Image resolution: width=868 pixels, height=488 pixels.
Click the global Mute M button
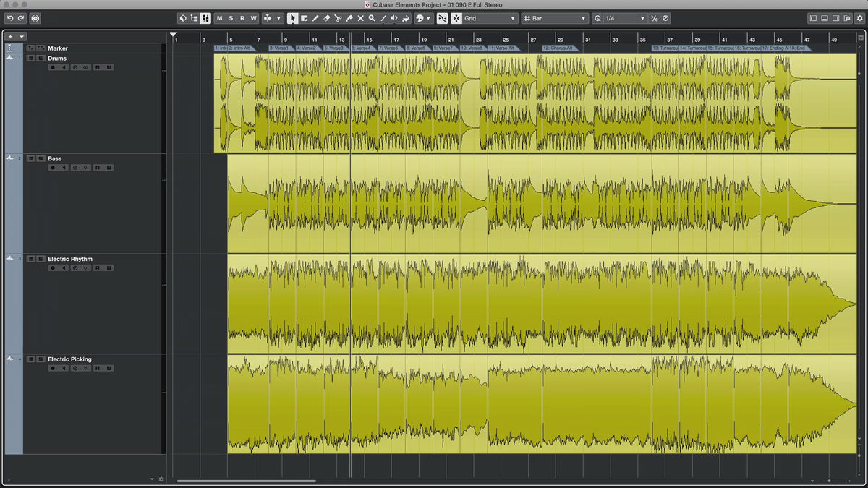[x=219, y=18]
